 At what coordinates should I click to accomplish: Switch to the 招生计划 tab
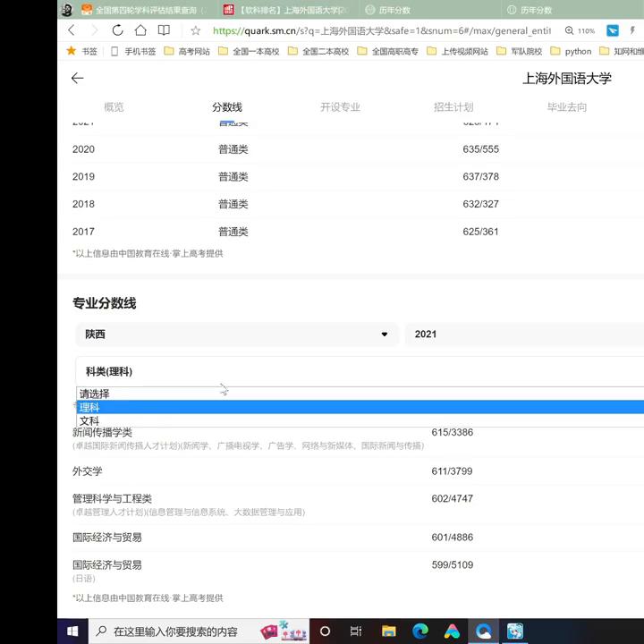point(453,107)
